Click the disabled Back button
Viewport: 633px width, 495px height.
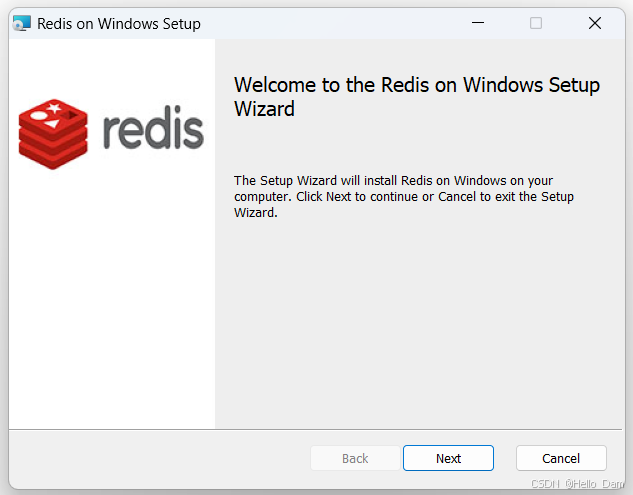355,458
